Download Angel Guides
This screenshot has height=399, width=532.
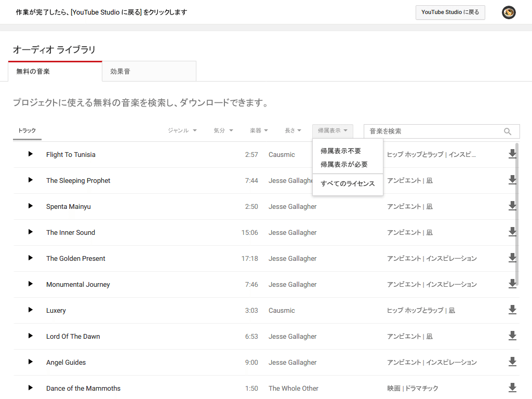[512, 362]
